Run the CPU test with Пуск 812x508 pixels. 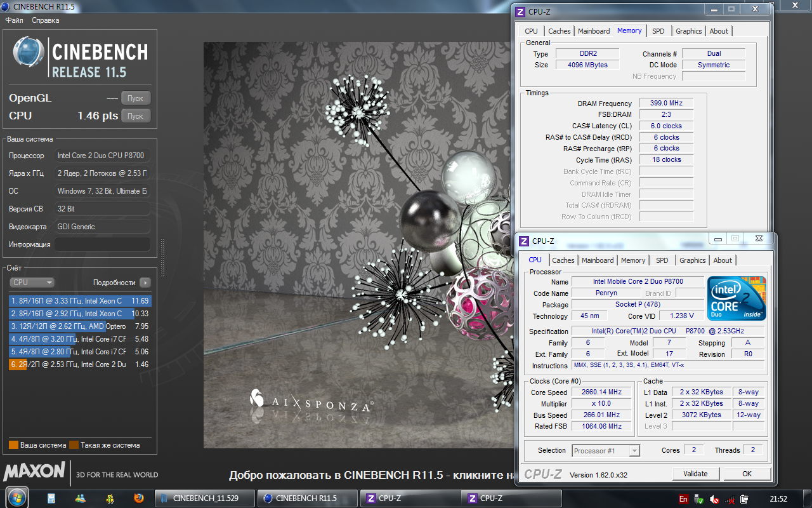tap(136, 116)
